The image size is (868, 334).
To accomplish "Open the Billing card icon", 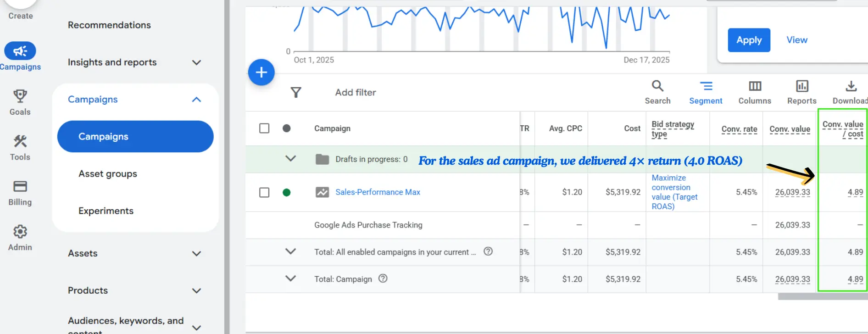I will click(x=20, y=186).
